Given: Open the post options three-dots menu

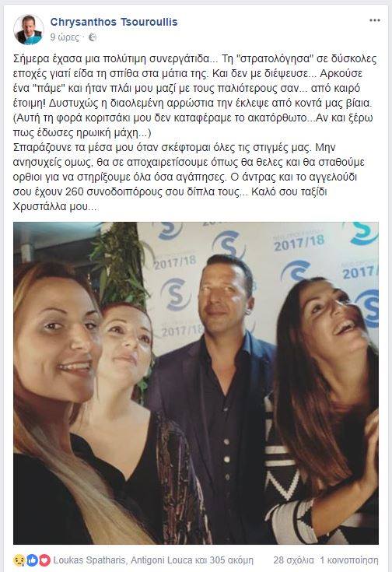Looking at the screenshot, I should coord(375,20).
